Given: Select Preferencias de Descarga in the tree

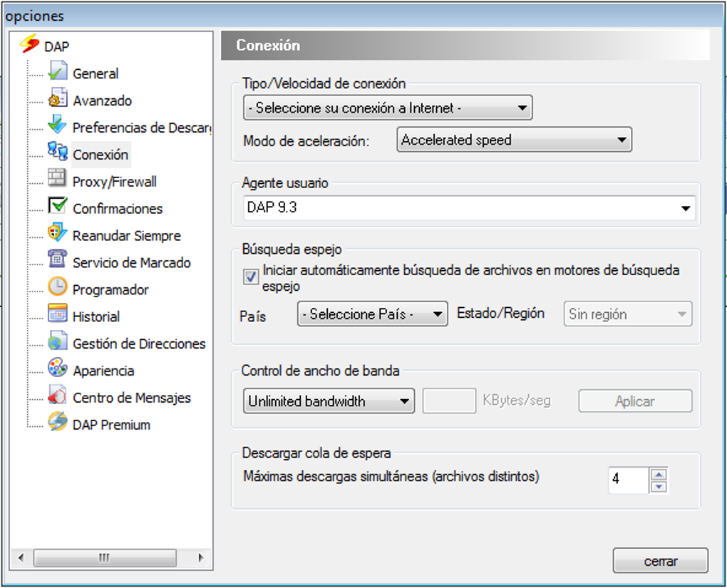Looking at the screenshot, I should [x=142, y=128].
